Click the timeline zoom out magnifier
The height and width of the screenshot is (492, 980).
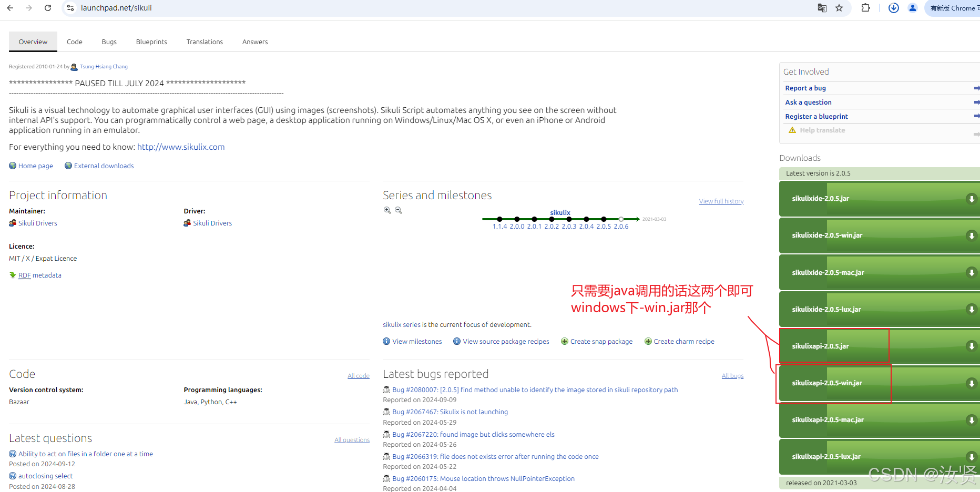pos(399,210)
